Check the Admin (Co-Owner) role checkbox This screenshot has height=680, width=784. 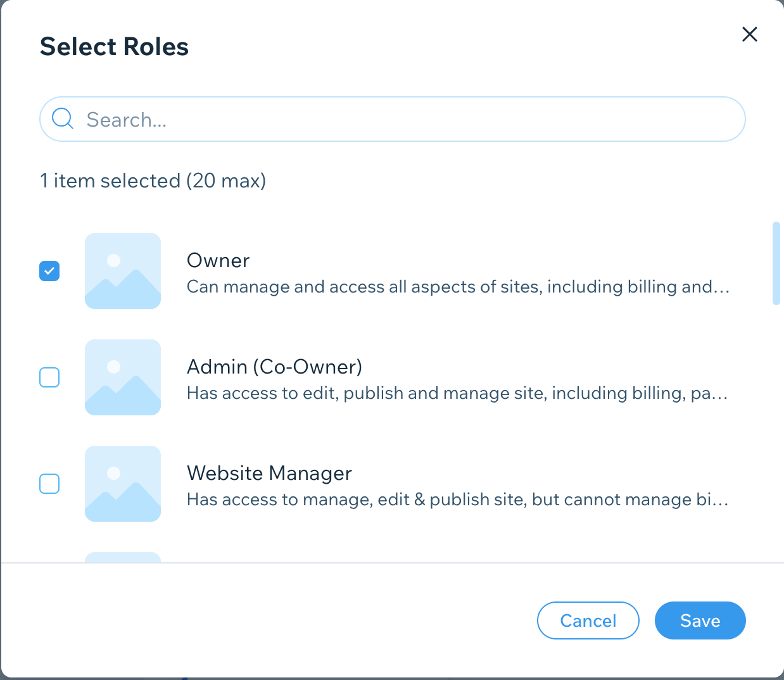pyautogui.click(x=49, y=377)
